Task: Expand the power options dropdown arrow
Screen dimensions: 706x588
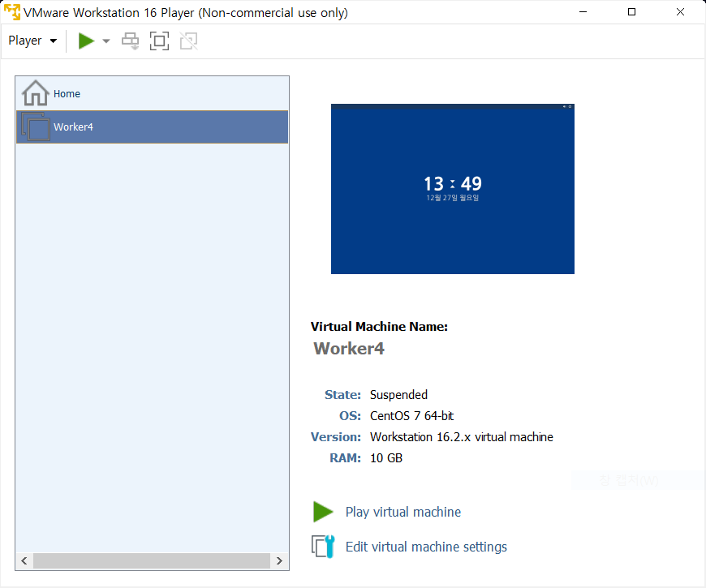Action: 106,41
